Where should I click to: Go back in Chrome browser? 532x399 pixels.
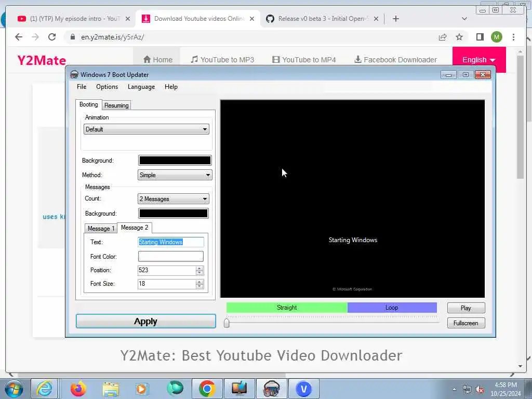[x=19, y=37]
